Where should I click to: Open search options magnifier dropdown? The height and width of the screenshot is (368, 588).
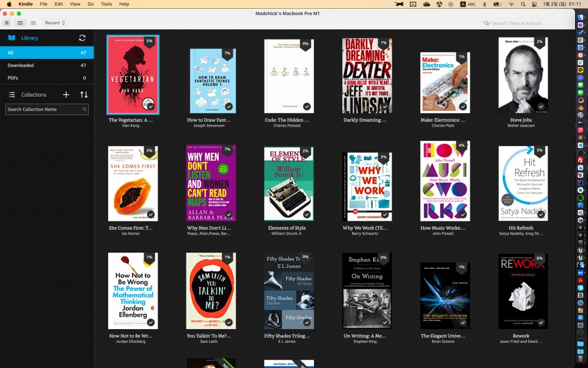pos(487,24)
